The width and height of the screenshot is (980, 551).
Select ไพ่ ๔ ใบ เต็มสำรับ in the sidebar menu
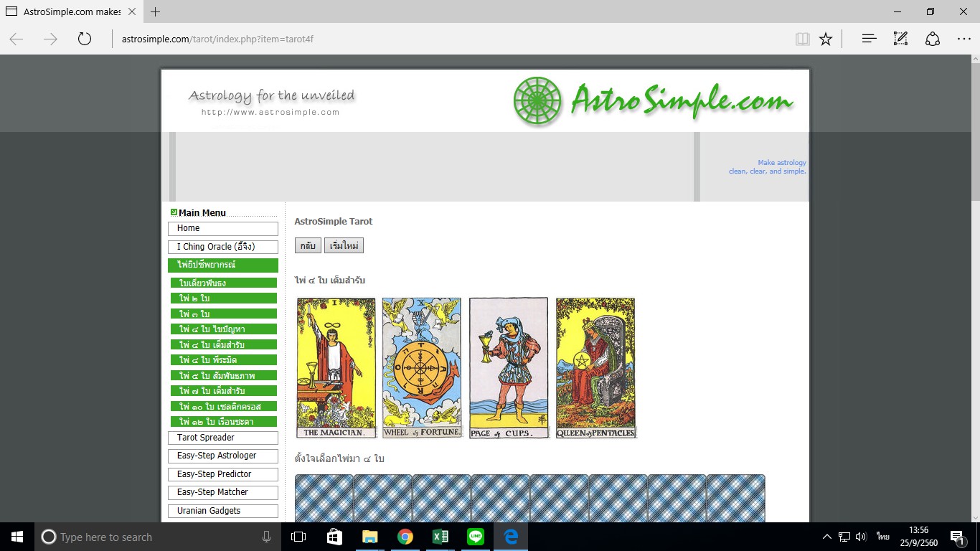pyautogui.click(x=224, y=344)
